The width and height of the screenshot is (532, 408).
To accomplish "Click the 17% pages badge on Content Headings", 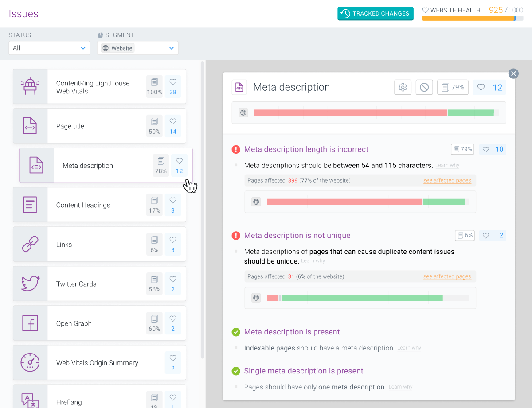I will pos(154,205).
